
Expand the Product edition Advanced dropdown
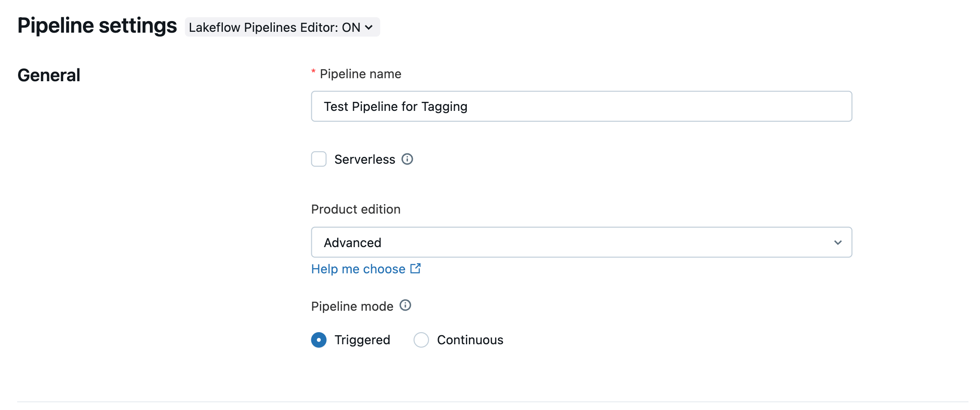coord(581,242)
